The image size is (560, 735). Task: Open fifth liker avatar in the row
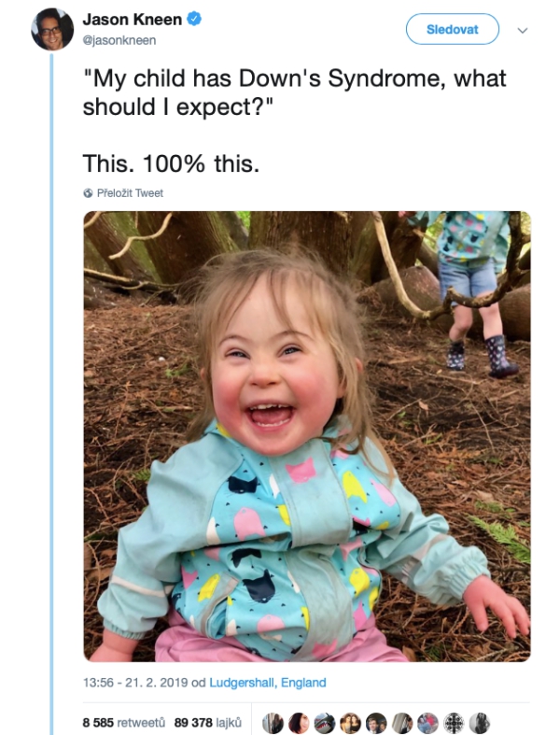[x=376, y=723]
